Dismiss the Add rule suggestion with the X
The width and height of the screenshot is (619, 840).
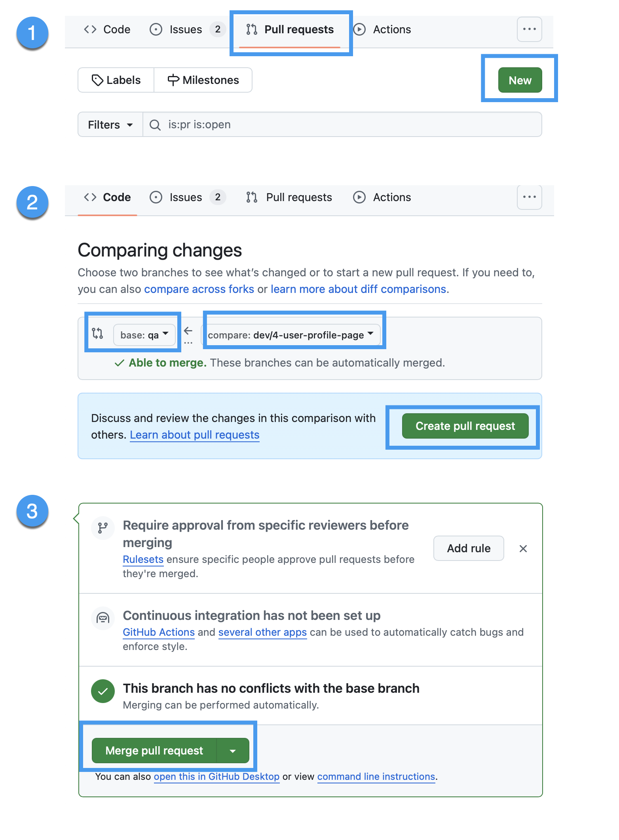tap(523, 549)
